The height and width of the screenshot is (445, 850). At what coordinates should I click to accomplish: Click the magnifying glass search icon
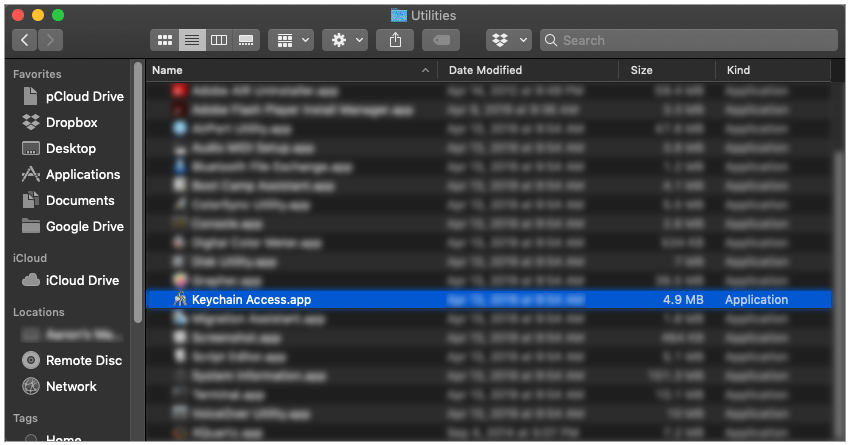[551, 40]
